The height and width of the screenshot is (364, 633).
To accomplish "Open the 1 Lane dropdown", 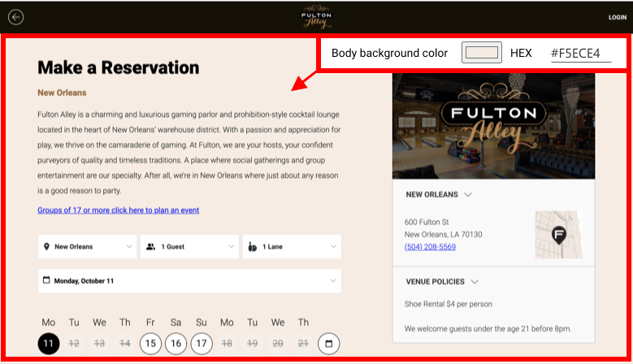I will pos(292,246).
